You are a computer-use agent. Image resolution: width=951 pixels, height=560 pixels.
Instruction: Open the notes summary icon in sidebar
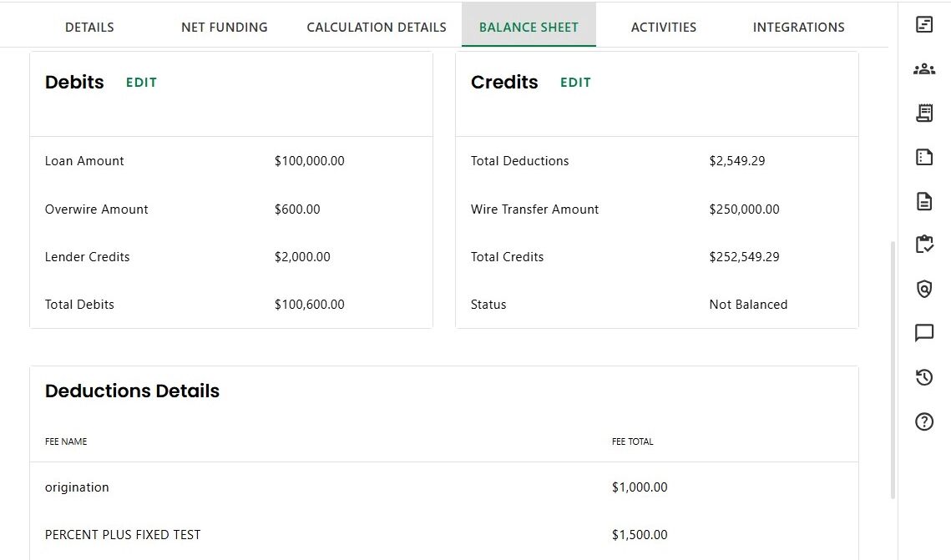923,25
